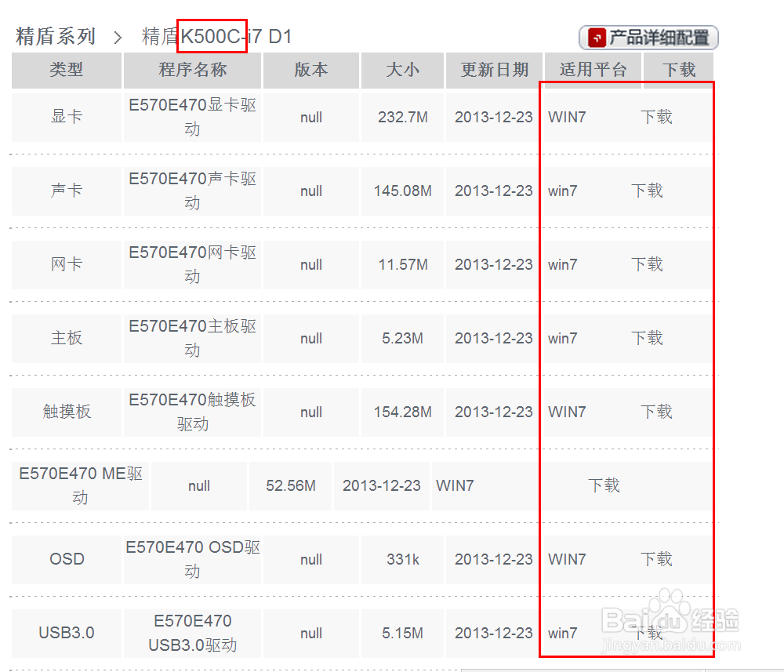Click the date 2013-12-23 in 网卡 row
The image size is (784, 672).
pyautogui.click(x=494, y=264)
